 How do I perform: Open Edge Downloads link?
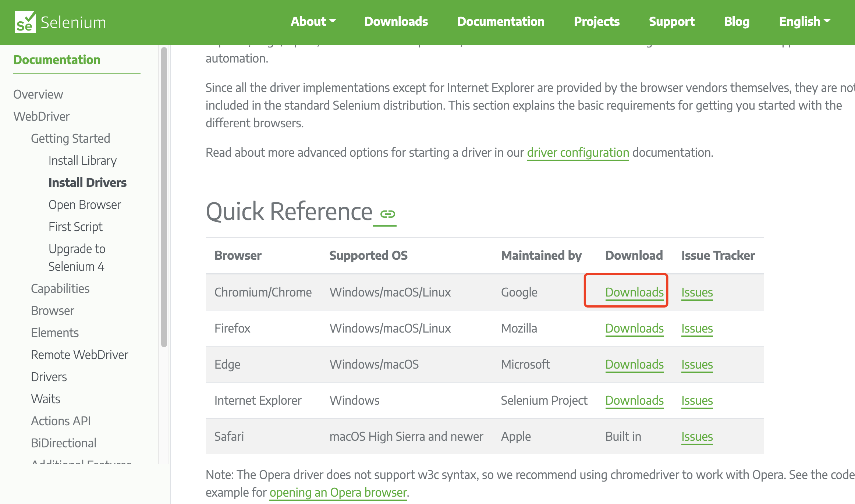(x=634, y=364)
